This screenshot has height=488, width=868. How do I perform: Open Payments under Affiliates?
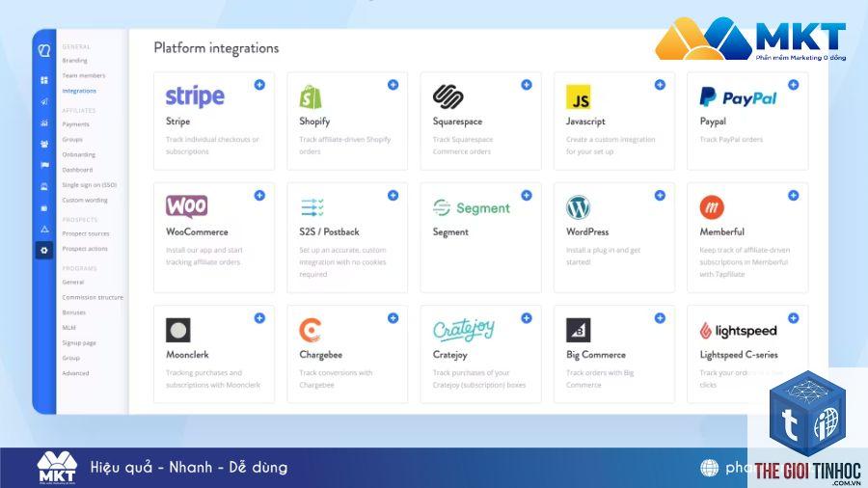pyautogui.click(x=76, y=124)
